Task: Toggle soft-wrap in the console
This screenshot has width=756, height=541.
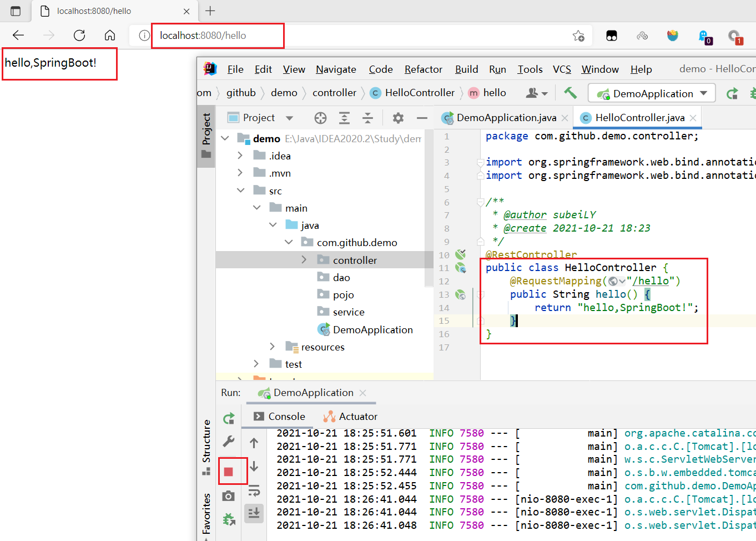Action: click(254, 490)
